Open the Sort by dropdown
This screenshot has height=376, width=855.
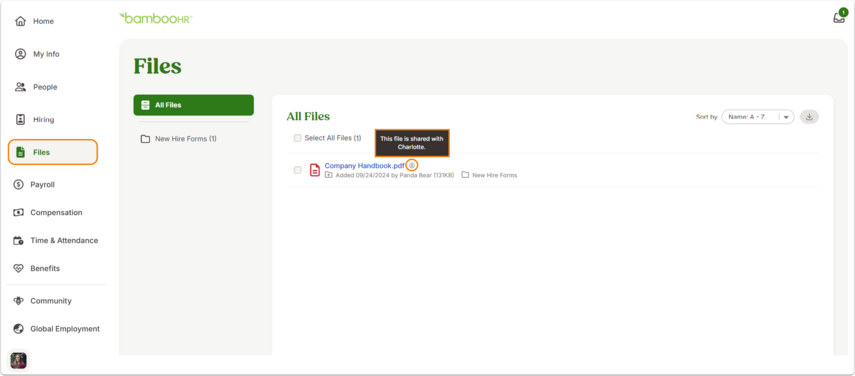757,117
